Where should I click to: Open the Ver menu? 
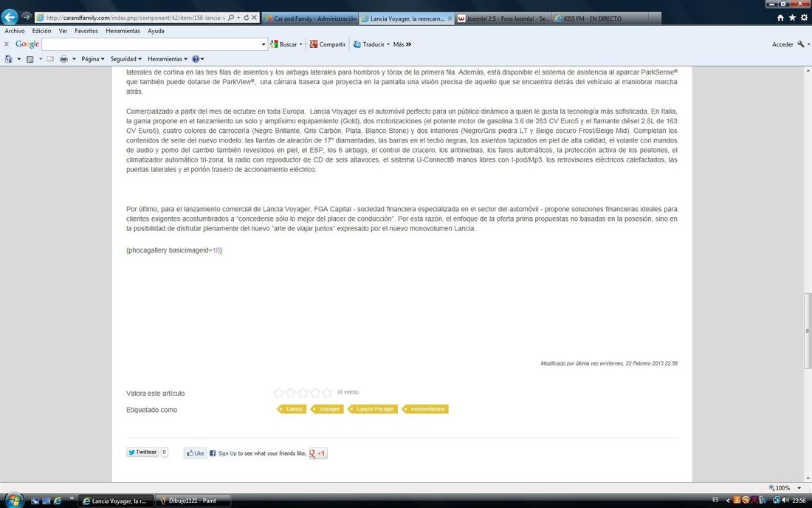pyautogui.click(x=63, y=31)
